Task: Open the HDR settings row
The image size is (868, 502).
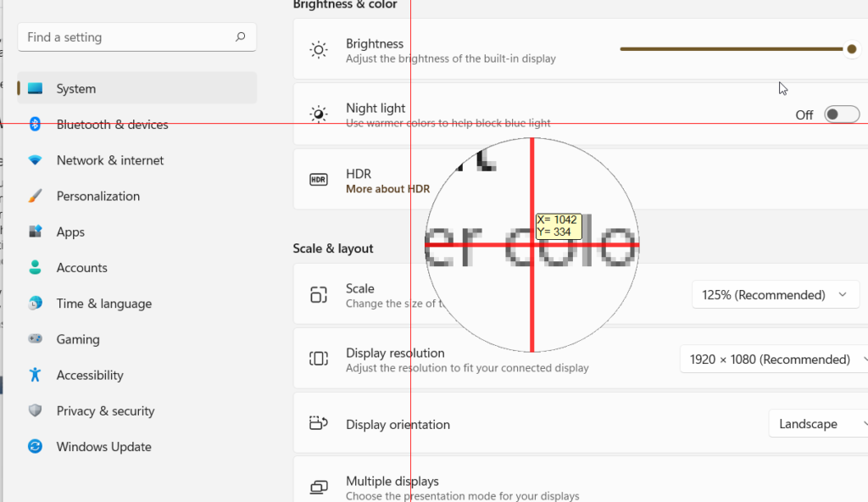Action: coord(581,179)
